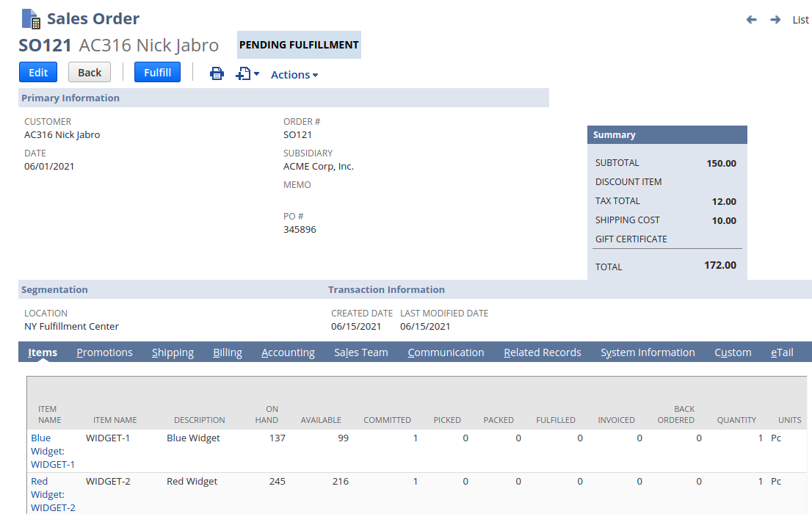812x514 pixels.
Task: Open the Make Copy/new document dropdown
Action: [247, 73]
